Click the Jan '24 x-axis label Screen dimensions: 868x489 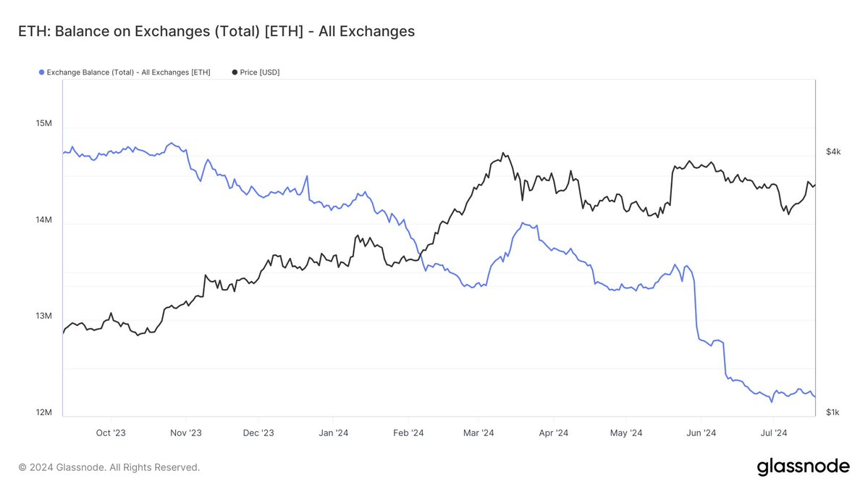pos(333,433)
